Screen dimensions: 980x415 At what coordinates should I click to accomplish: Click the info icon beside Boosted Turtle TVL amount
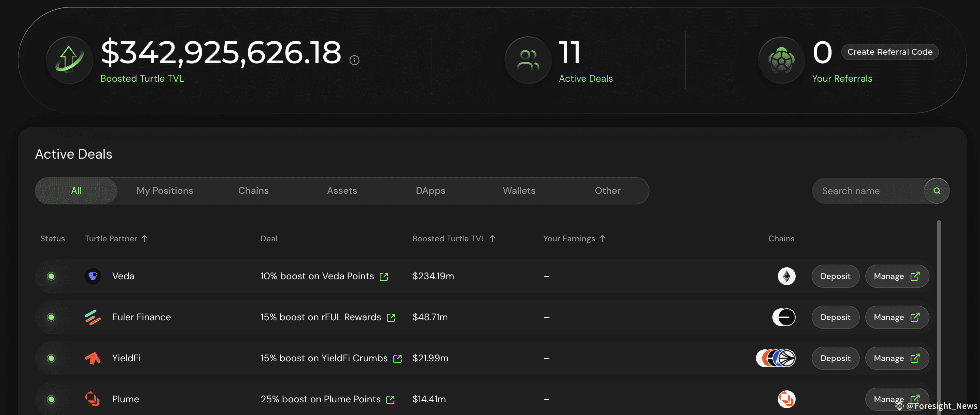[354, 60]
